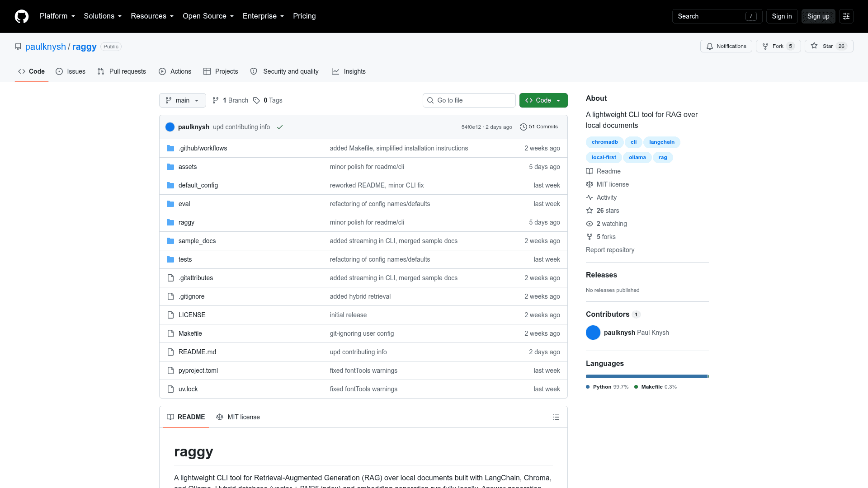
Task: Click the .gitattributes file icon
Action: (x=170, y=278)
